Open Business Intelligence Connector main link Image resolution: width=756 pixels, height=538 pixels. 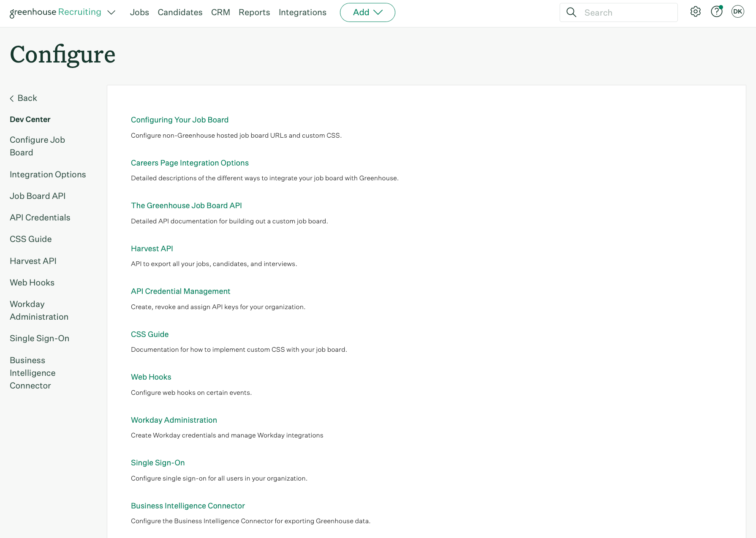[188, 506]
